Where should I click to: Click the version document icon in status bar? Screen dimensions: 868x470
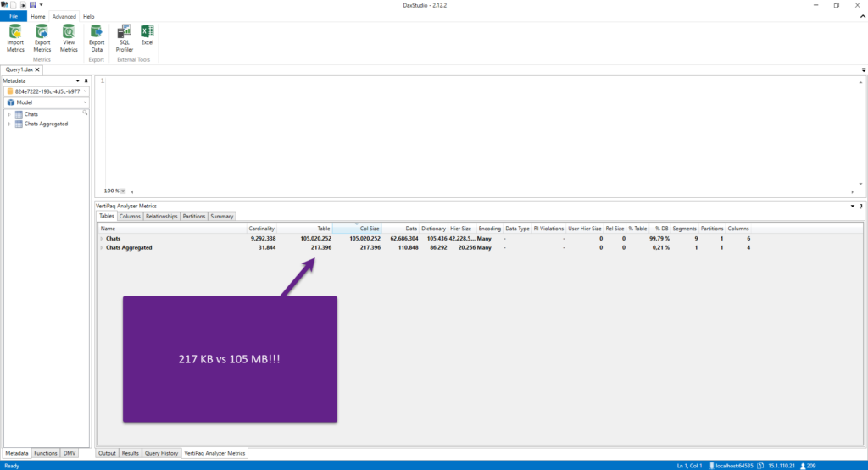pos(760,466)
